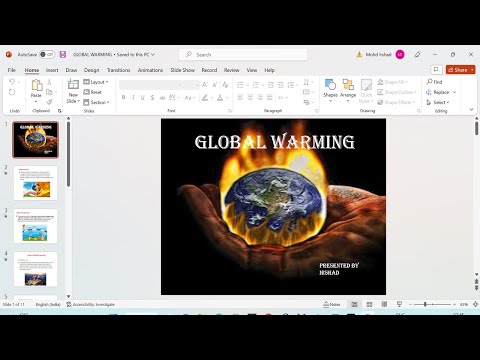Toggle text Shadow formatting
Image resolution: width=480 pixels, height=360 pixels.
tap(152, 97)
